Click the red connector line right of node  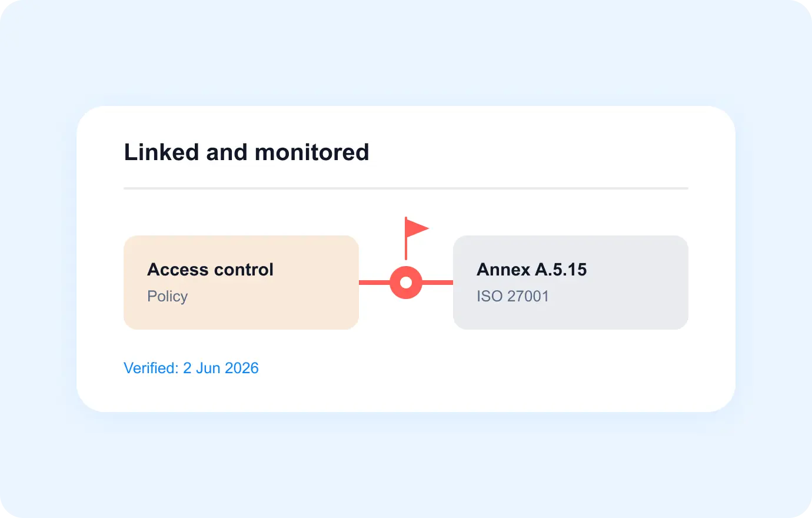click(x=437, y=283)
